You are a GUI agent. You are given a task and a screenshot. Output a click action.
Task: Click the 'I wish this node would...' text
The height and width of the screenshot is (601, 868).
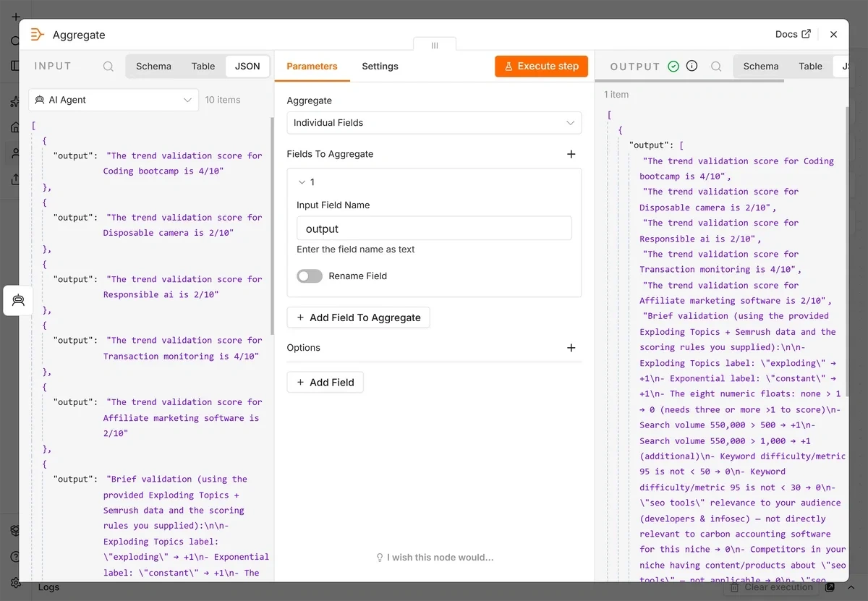coord(441,558)
